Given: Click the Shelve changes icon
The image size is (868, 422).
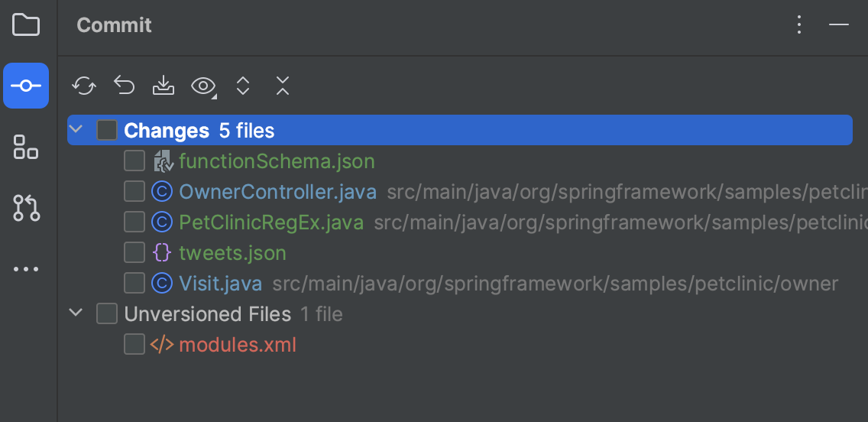Looking at the screenshot, I should (x=164, y=86).
